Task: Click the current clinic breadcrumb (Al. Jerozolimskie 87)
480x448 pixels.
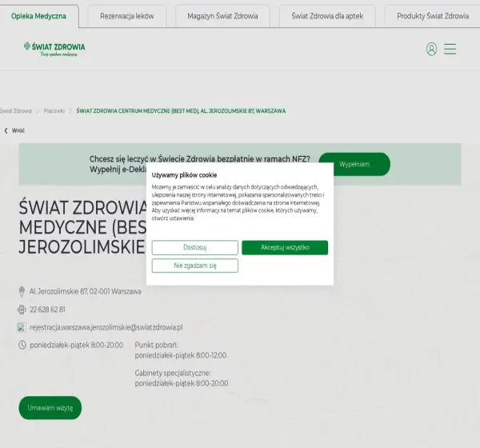Action: point(181,111)
